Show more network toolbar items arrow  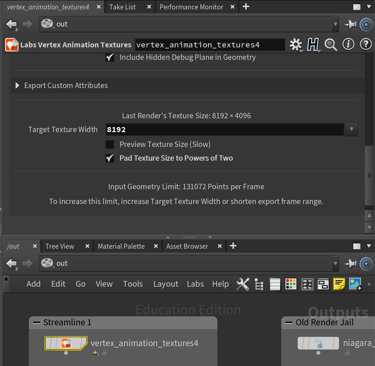369,284
